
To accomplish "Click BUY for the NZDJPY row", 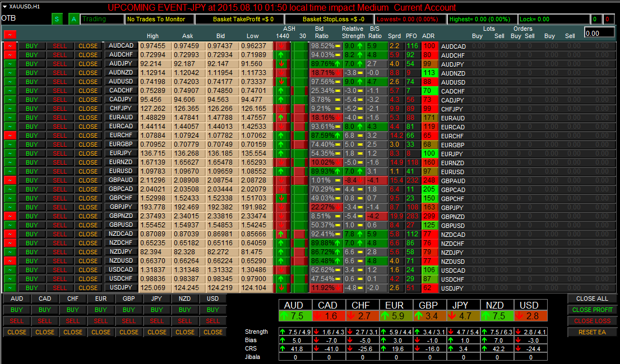I will tap(31, 252).
